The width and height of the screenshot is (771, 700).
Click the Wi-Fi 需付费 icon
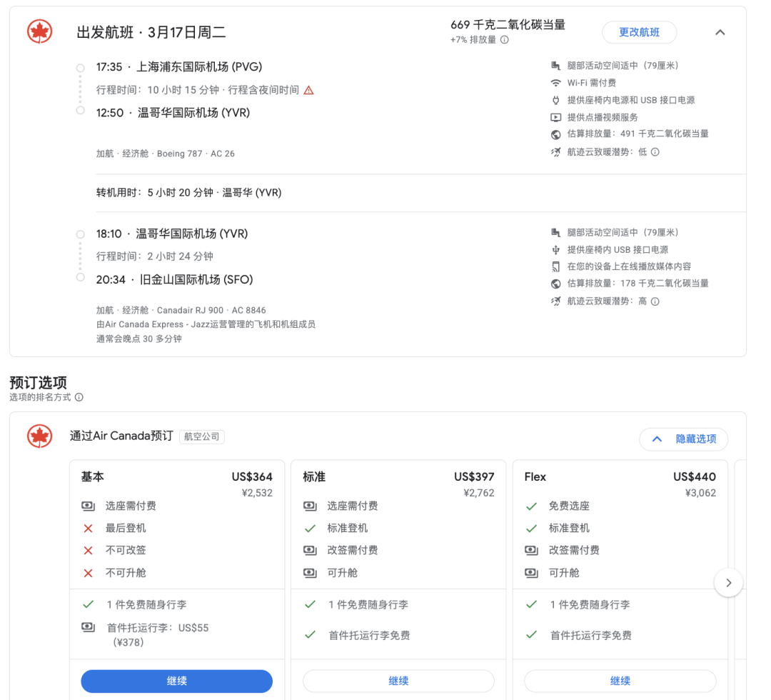pos(555,83)
